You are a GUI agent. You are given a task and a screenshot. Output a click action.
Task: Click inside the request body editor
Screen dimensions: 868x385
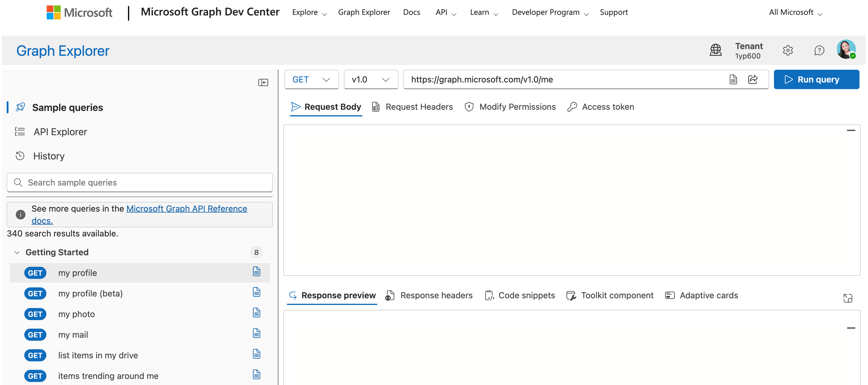click(571, 200)
